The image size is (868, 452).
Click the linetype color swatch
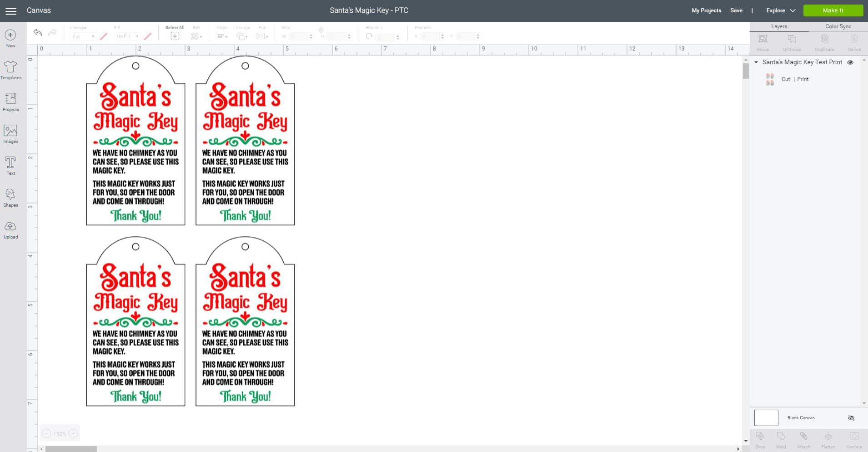pyautogui.click(x=104, y=36)
